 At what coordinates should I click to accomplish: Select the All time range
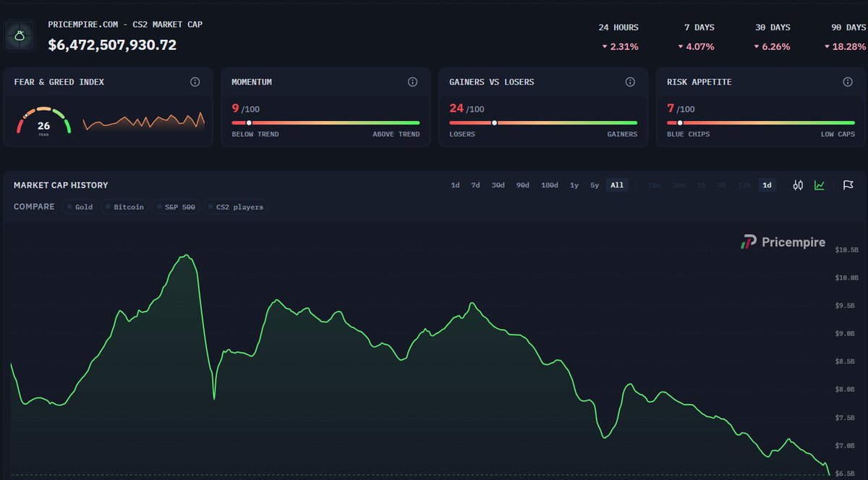(617, 185)
